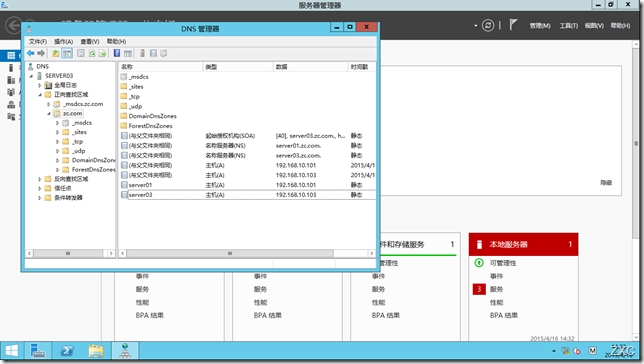Click the record list icon beside the server tower icon
Viewport: 644px width, 364px height.
point(153,53)
